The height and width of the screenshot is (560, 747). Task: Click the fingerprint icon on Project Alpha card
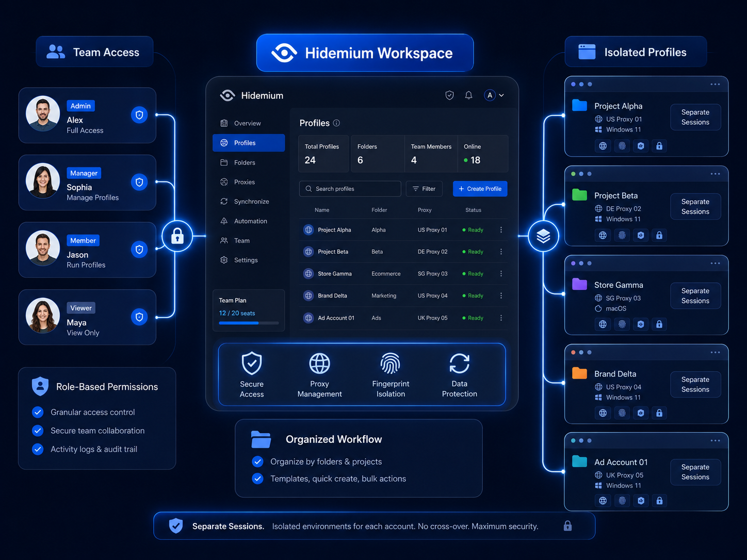622,146
